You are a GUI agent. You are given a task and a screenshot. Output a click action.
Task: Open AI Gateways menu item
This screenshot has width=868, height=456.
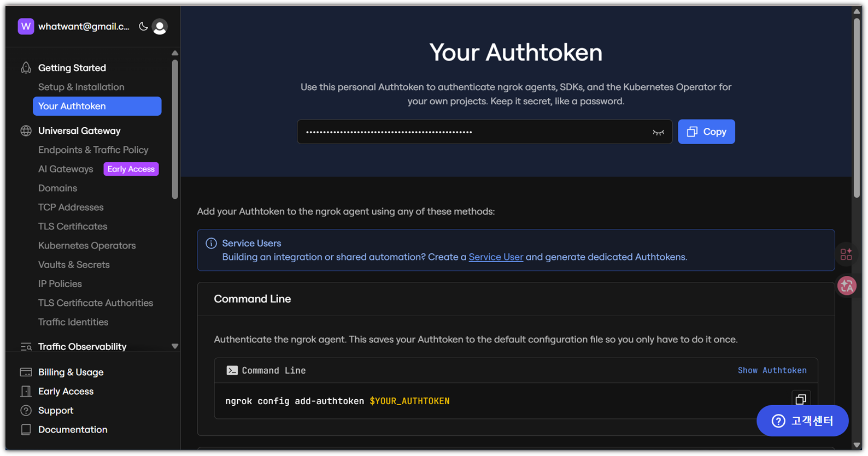pyautogui.click(x=66, y=169)
